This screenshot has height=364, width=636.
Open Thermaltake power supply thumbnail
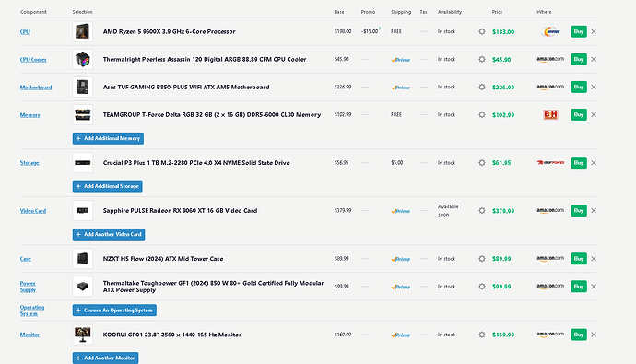(x=83, y=287)
